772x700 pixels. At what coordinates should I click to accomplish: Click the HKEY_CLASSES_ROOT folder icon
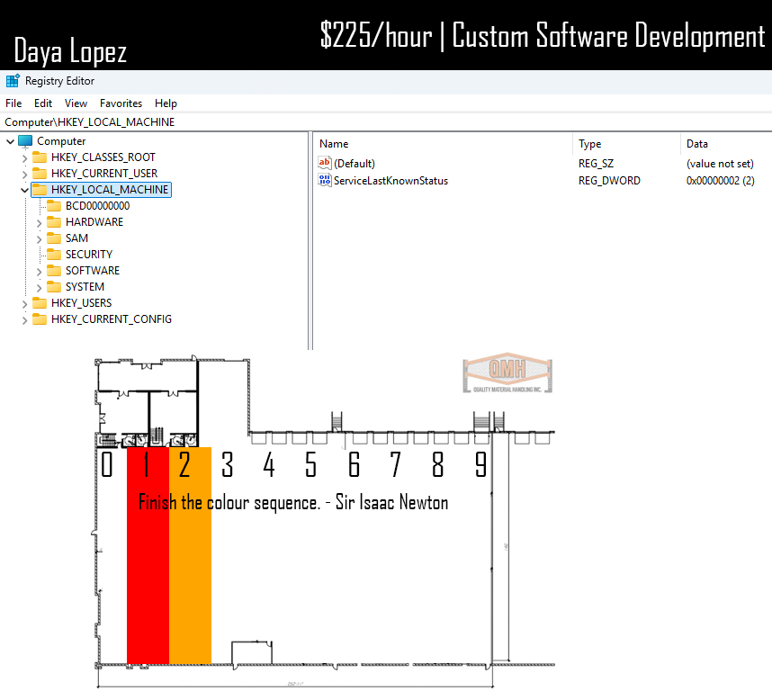coord(40,157)
